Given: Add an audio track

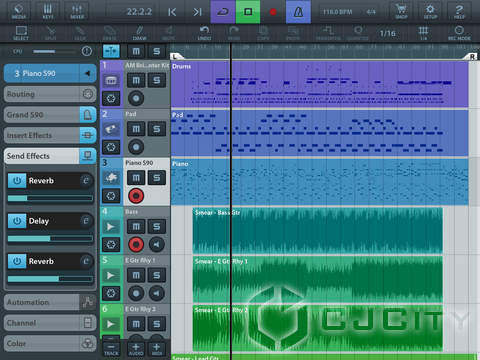Looking at the screenshot, I should pyautogui.click(x=136, y=349).
